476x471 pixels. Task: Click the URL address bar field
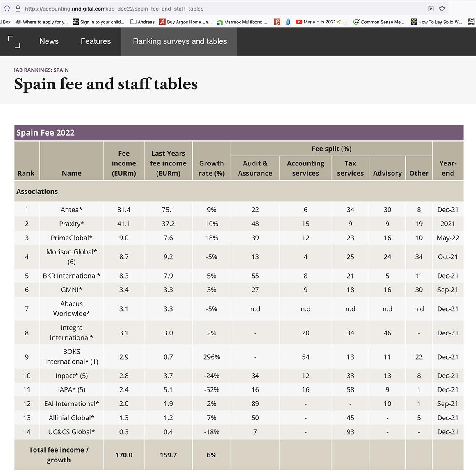tap(225, 9)
